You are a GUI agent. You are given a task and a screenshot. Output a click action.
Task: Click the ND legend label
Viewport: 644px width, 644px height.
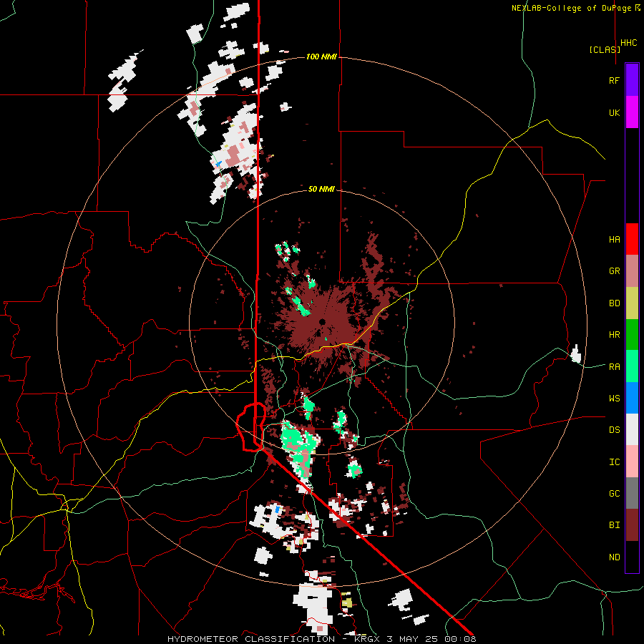point(614,557)
